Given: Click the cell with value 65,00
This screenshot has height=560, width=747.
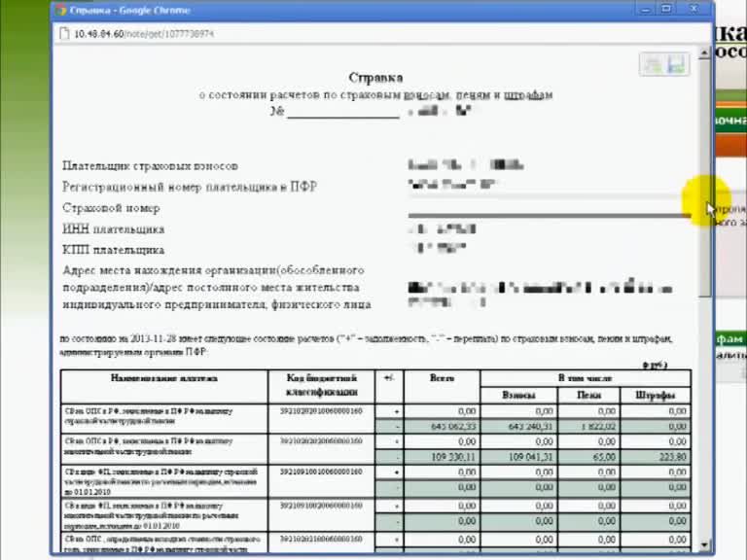Looking at the screenshot, I should (588, 457).
